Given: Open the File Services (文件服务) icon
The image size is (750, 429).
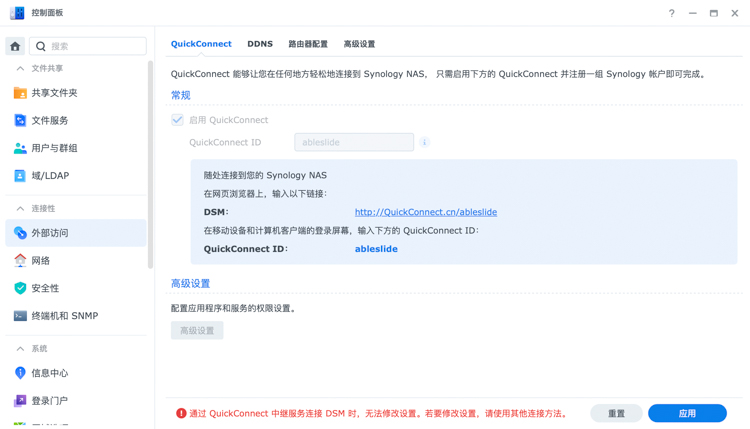Looking at the screenshot, I should 20,121.
